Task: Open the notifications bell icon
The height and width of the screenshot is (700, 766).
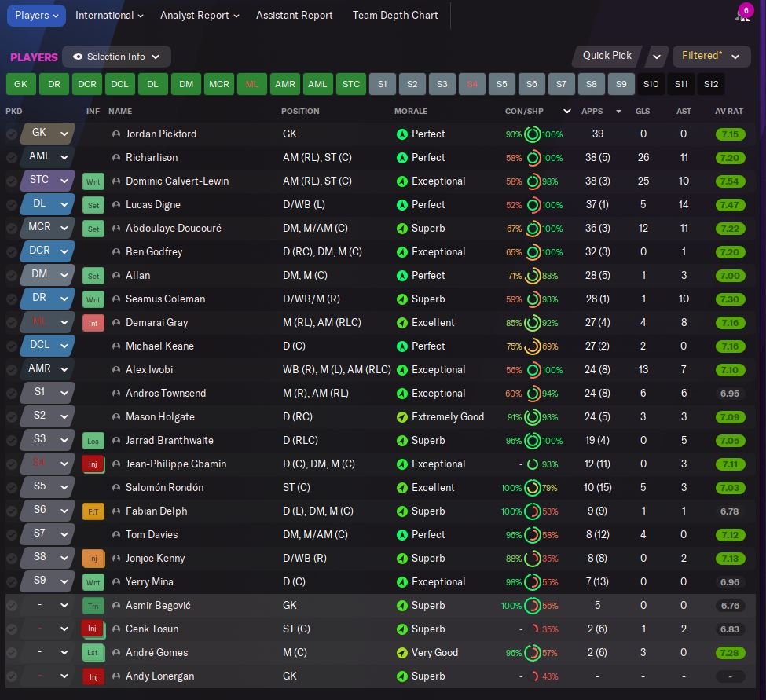Action: (x=742, y=15)
